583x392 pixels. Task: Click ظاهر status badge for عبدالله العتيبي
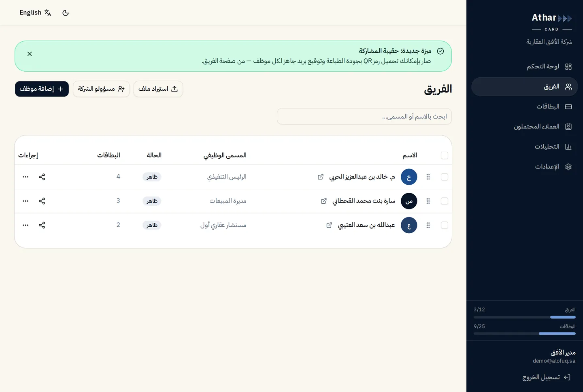tap(152, 225)
